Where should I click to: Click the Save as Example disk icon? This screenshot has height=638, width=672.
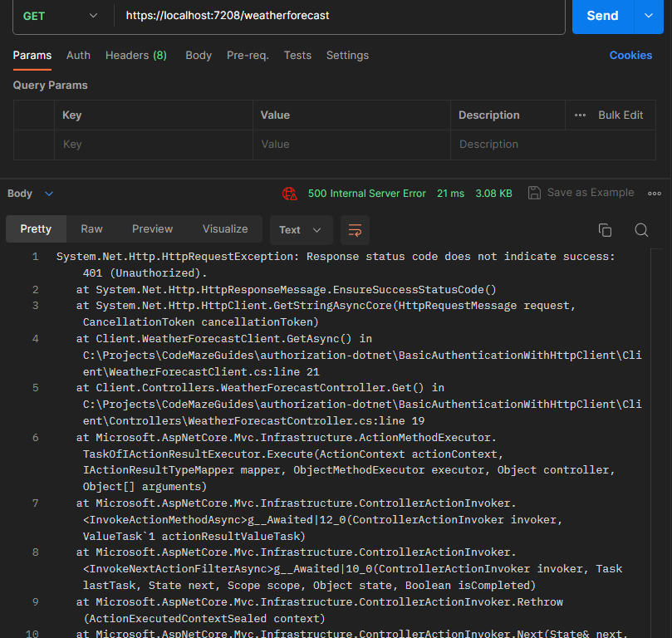(534, 193)
